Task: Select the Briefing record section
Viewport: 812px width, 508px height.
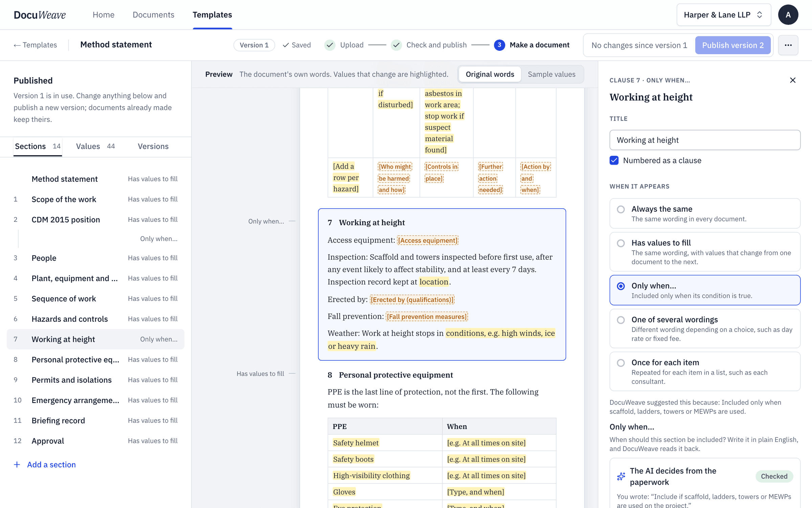Action: [95, 420]
